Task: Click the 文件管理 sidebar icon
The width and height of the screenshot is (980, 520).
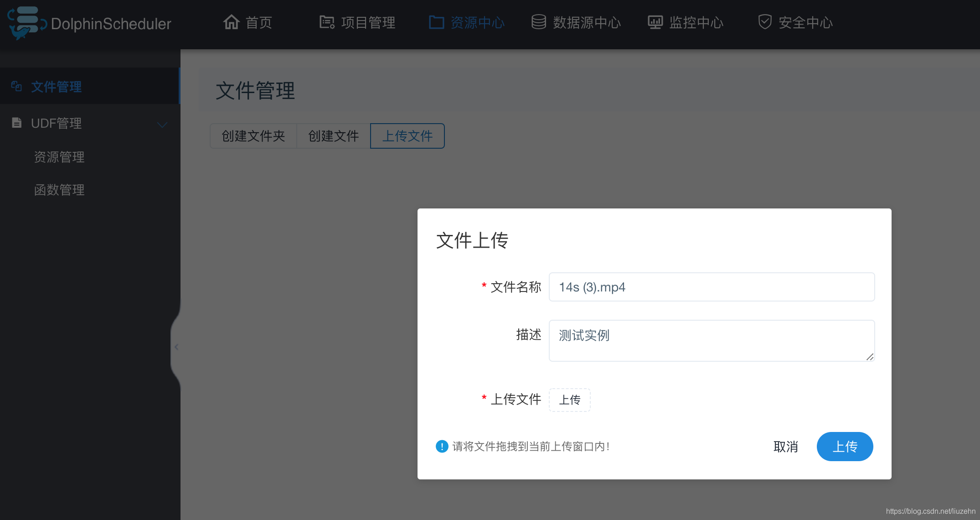Action: pos(16,86)
